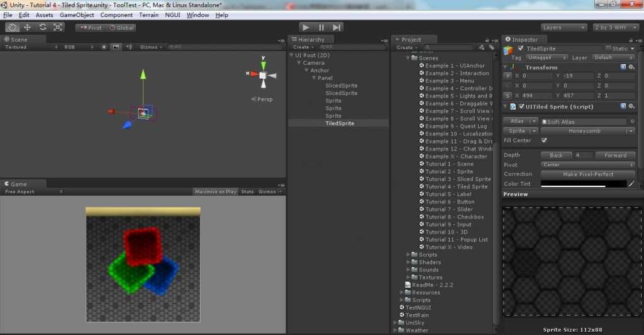Viewport: 644px width, 335px height.
Task: Open the Layer Default dropdown
Action: pos(614,57)
